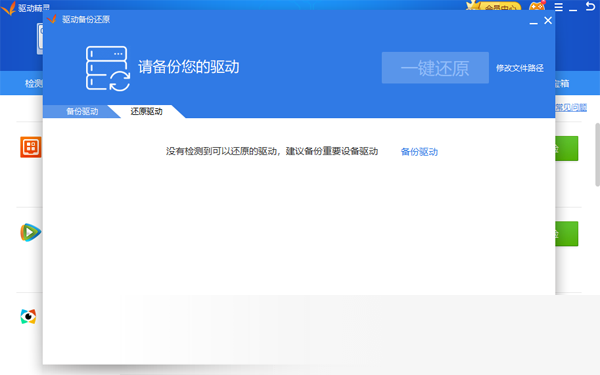Open the main window hamburger menu
Viewport: 600px width, 375px height.
pos(559,7)
